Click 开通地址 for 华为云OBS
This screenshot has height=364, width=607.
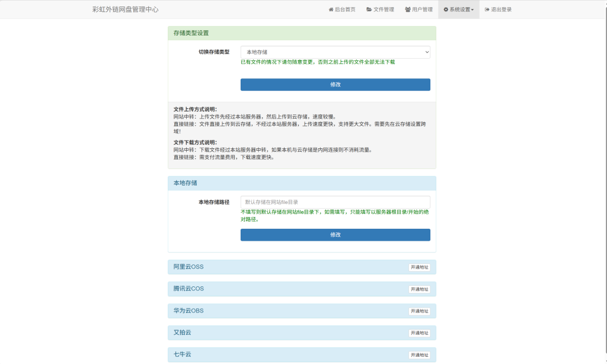(x=420, y=311)
